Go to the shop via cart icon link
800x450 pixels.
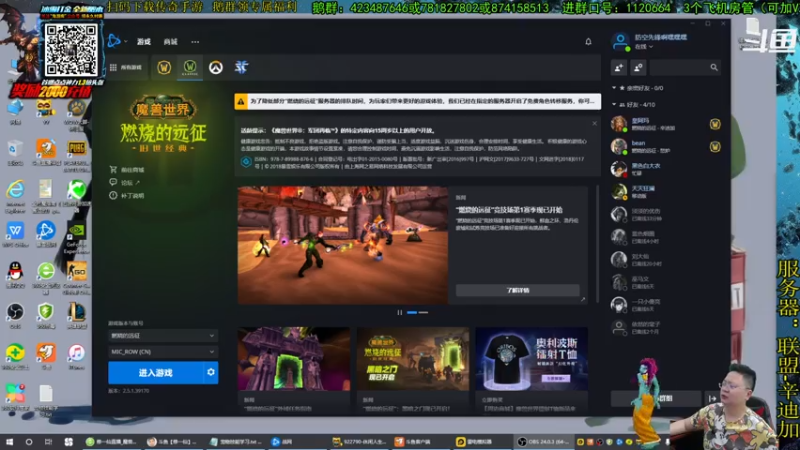point(127,169)
